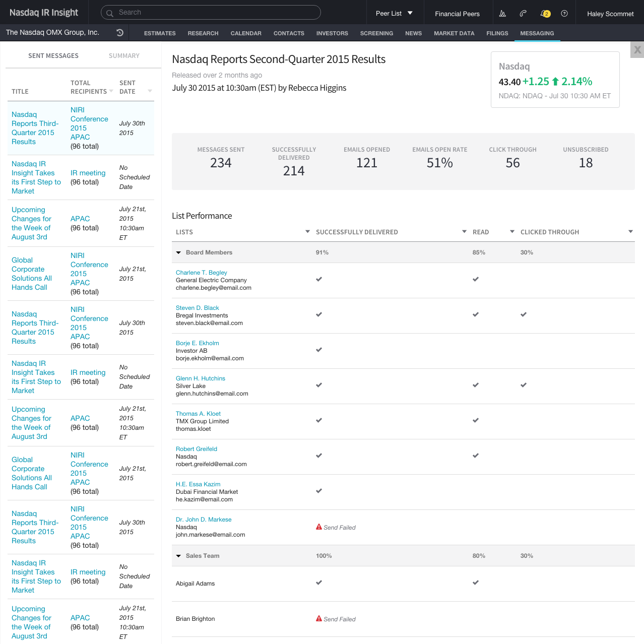
Task: Click the phone call icon
Action: click(x=523, y=14)
